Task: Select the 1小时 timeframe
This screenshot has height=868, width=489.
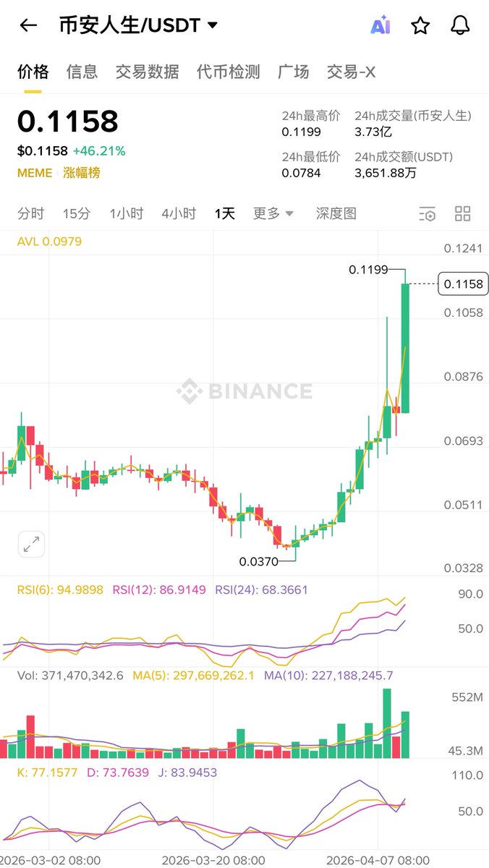Action: tap(126, 213)
